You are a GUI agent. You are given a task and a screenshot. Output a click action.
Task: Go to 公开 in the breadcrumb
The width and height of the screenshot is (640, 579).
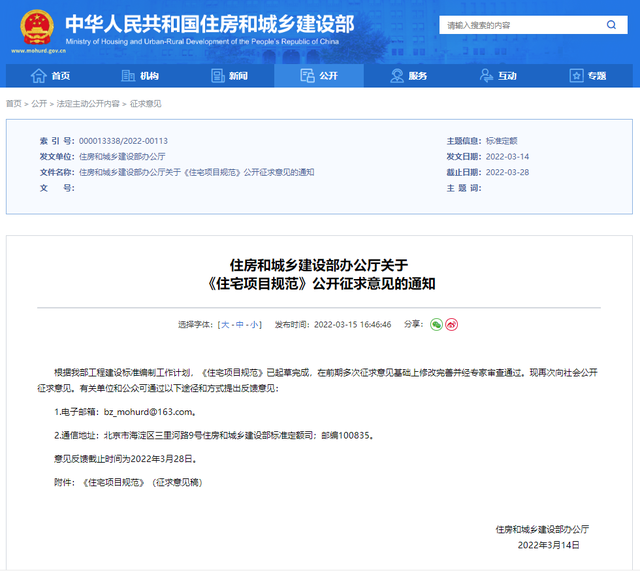[x=39, y=104]
